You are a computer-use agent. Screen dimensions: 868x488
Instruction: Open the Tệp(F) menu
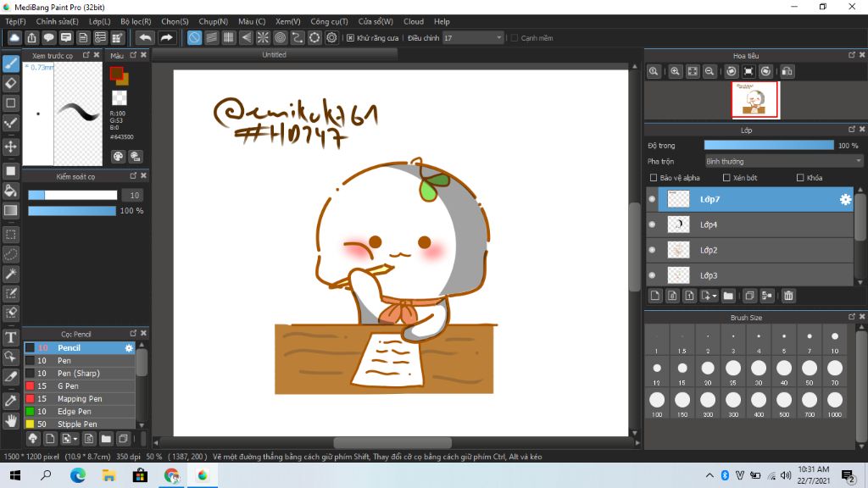[15, 21]
